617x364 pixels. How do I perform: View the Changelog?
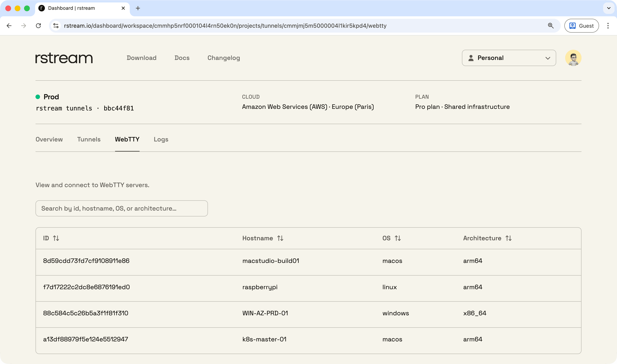pos(223,58)
